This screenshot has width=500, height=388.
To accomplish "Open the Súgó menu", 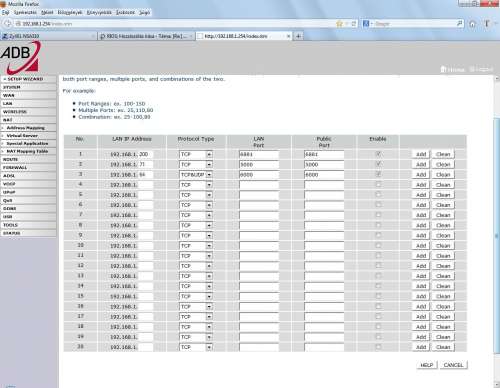I will pos(145,12).
